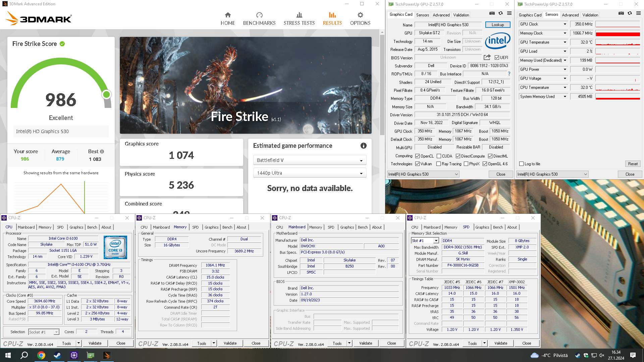Toggle Vulkan checkbox in GPU-Z
644x362 pixels.
[417, 164]
